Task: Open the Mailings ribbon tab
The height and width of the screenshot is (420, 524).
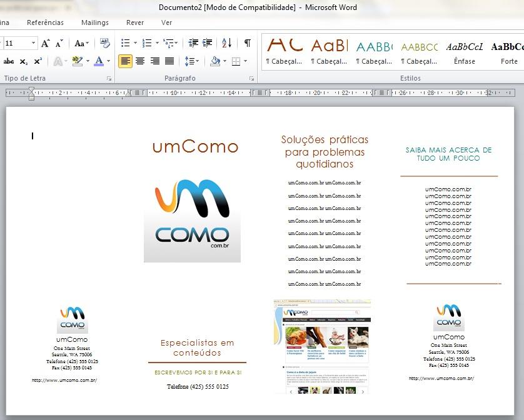Action: (x=94, y=22)
